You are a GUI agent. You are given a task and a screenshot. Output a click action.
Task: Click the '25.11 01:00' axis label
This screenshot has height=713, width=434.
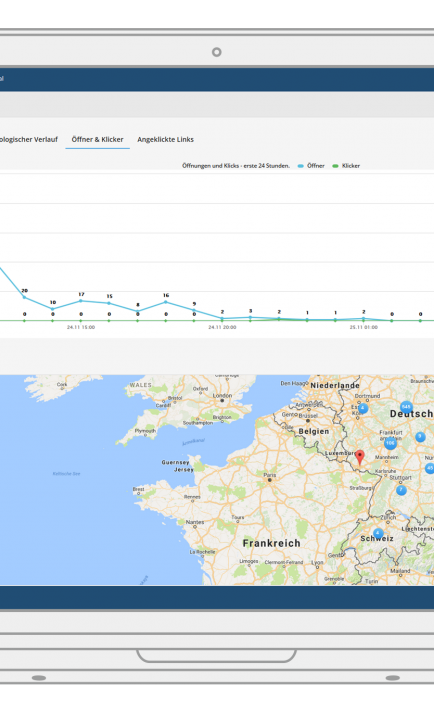(363, 327)
